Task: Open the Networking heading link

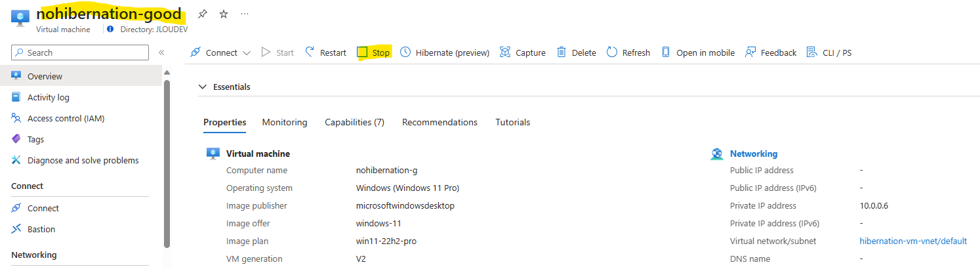Action: pos(754,154)
